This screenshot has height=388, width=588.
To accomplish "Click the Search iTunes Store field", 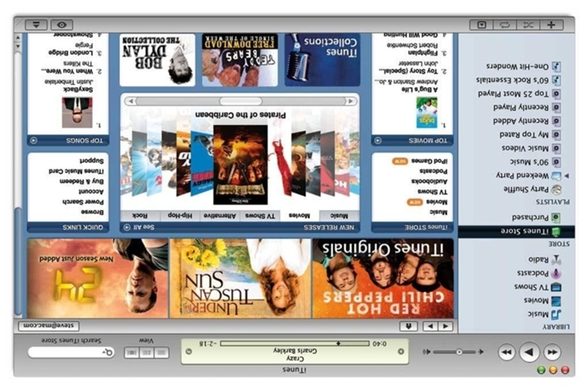I will (71, 353).
